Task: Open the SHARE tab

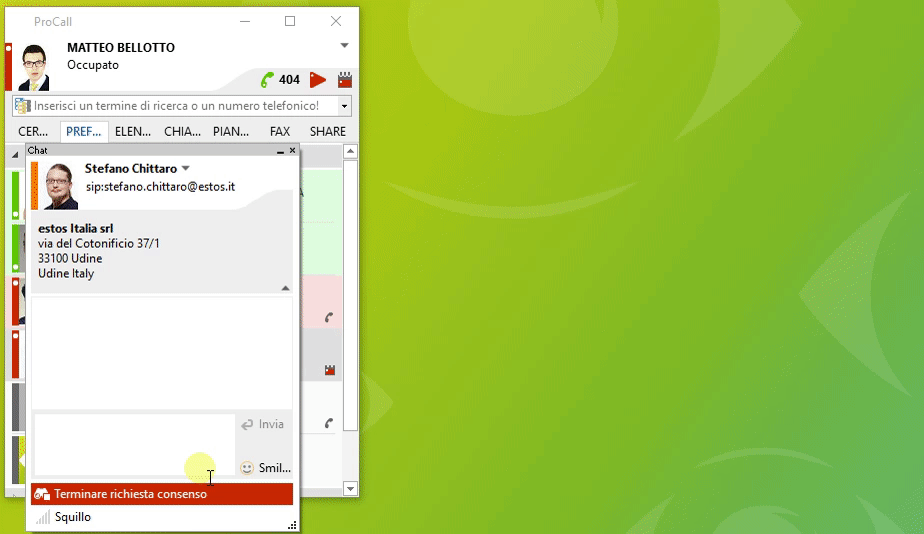Action: click(x=328, y=131)
